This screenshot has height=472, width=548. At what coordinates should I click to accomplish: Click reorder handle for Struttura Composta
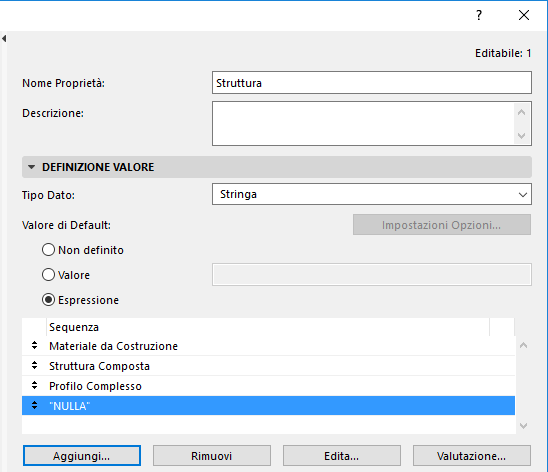(x=34, y=365)
